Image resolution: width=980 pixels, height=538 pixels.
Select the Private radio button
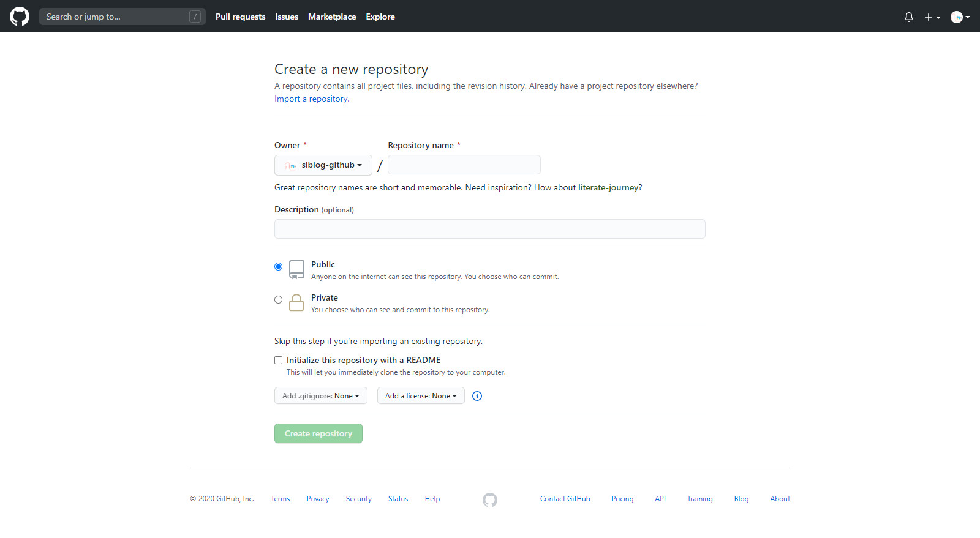[x=279, y=299]
